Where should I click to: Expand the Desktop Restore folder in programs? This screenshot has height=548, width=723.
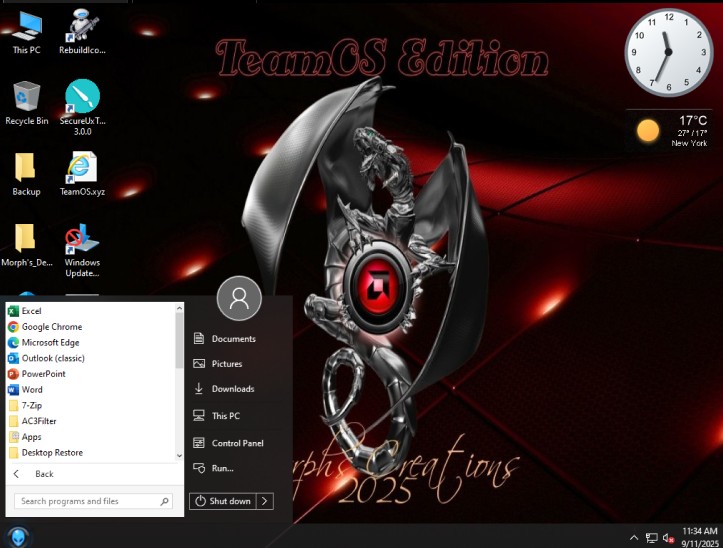click(x=90, y=452)
